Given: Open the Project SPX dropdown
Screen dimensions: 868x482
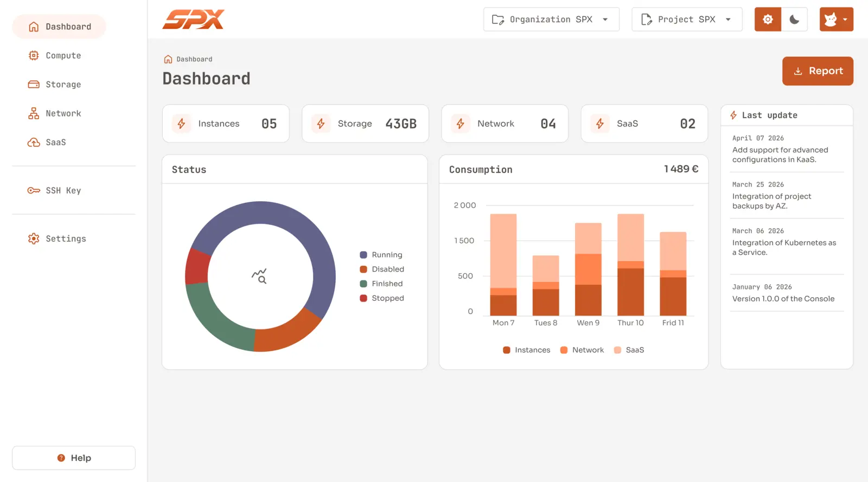Looking at the screenshot, I should tap(687, 20).
